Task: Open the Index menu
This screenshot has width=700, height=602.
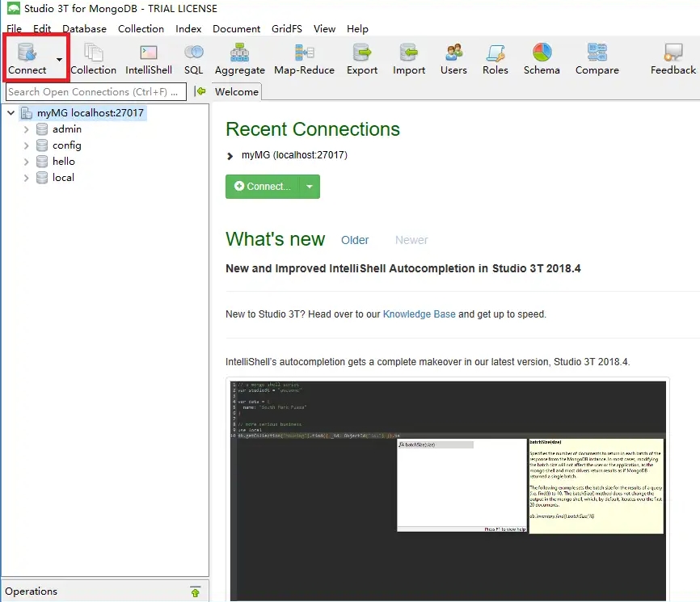Action: pyautogui.click(x=188, y=28)
